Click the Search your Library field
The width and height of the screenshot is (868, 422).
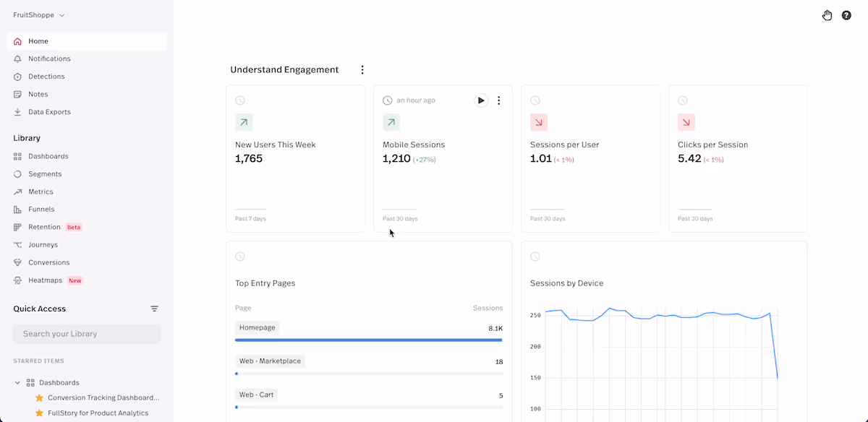pos(87,334)
